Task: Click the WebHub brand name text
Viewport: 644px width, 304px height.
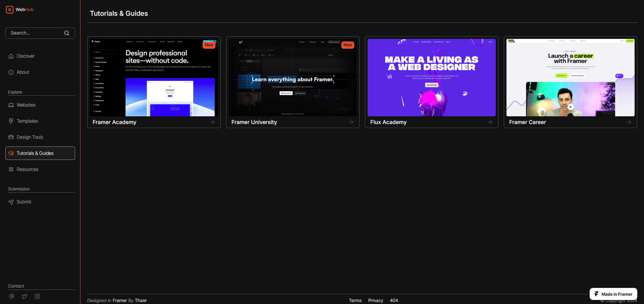Action: pos(24,10)
